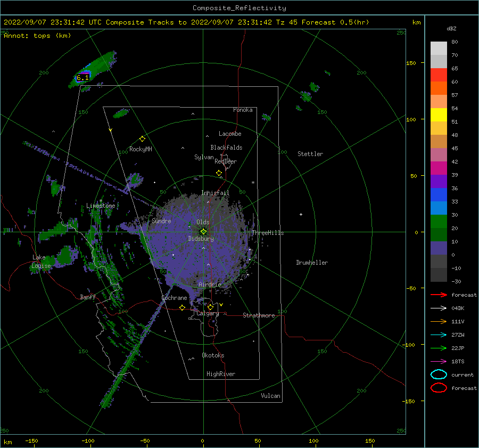The height and width of the screenshot is (448, 479).
Task: Click the asterisk marker east of Red Deer
Action: [253, 183]
